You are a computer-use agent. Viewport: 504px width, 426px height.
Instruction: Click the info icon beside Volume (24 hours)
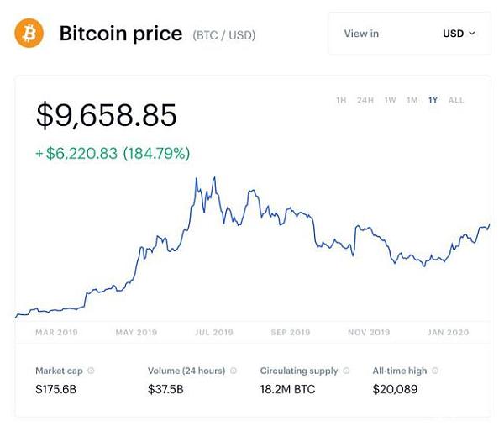(234, 371)
